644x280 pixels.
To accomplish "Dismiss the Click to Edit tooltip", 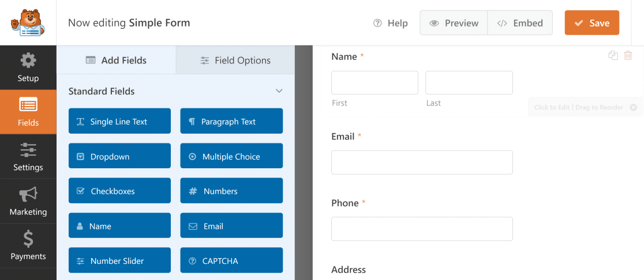I will (633, 107).
